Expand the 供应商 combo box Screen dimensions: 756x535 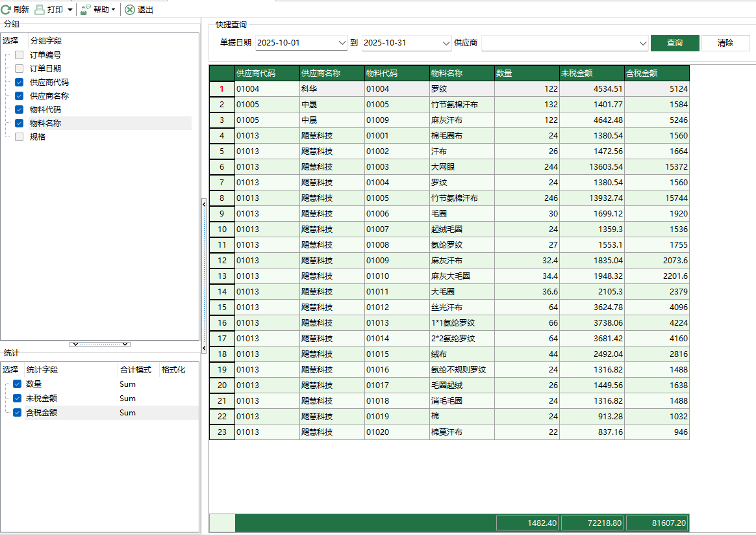pos(643,43)
